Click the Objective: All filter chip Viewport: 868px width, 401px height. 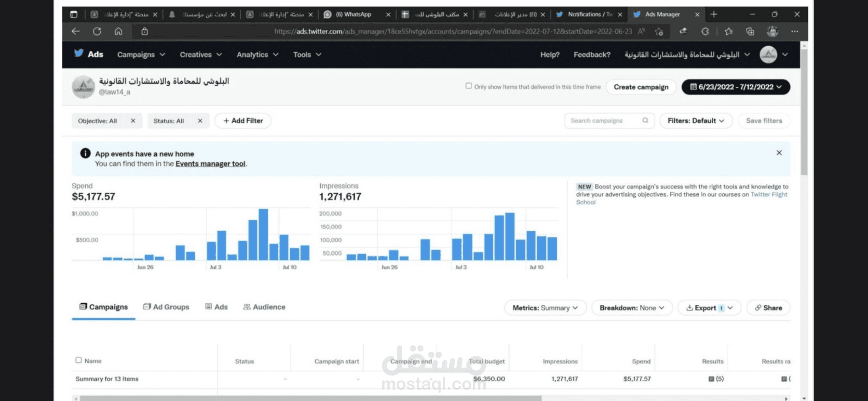coord(97,121)
